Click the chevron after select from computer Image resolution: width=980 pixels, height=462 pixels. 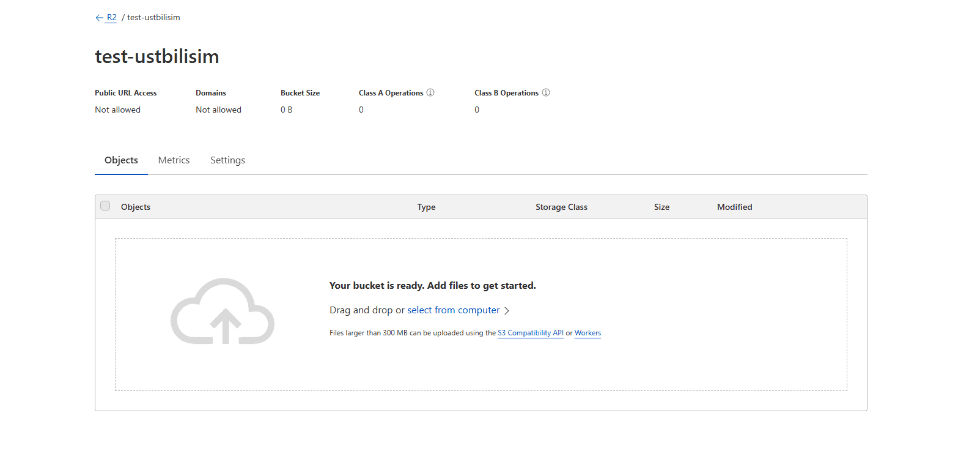coord(507,311)
